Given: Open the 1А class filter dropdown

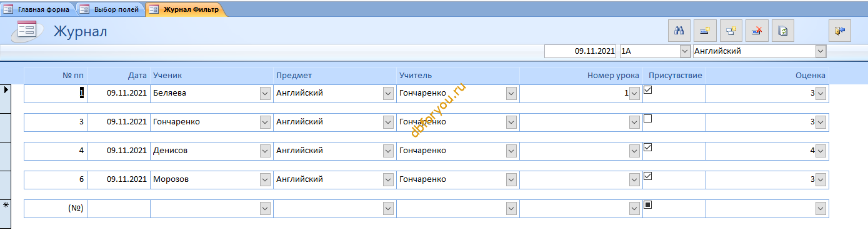Looking at the screenshot, I should click(x=684, y=51).
